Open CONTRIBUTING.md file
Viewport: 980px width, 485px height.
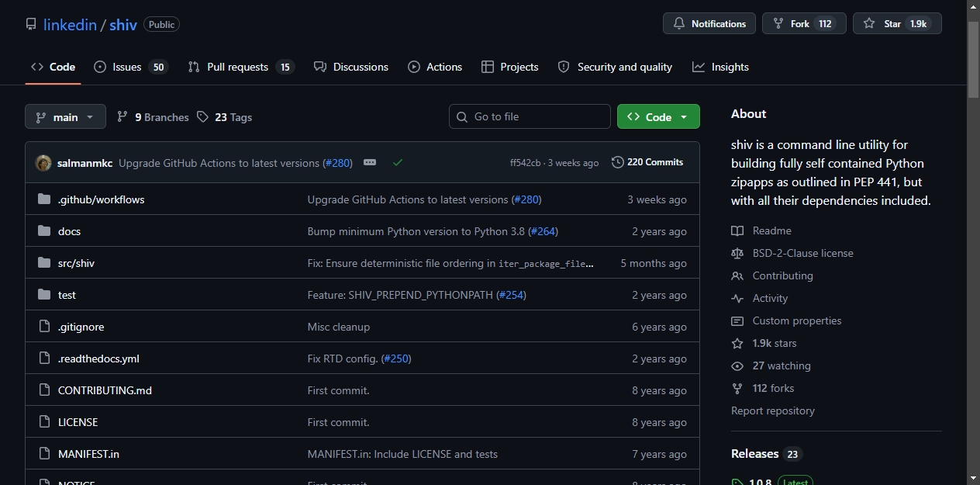click(105, 390)
